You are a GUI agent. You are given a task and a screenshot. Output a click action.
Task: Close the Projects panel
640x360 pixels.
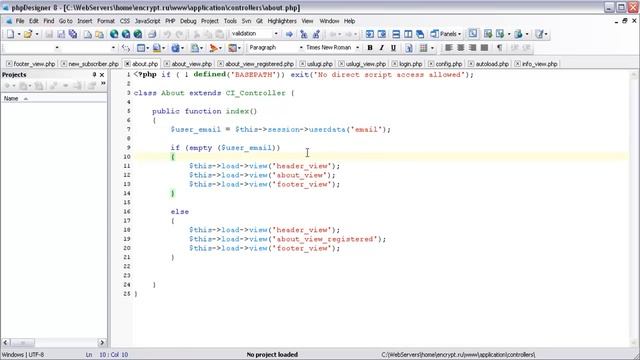(102, 75)
